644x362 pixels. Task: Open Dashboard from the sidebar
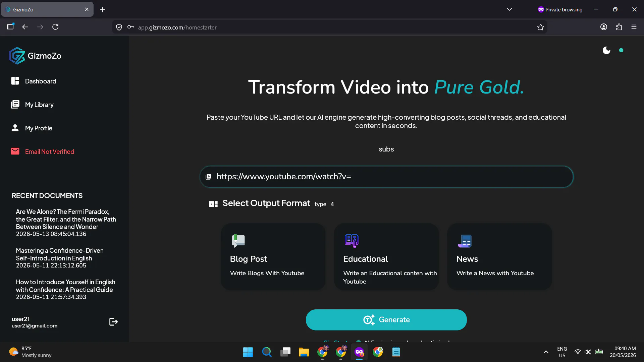(x=40, y=81)
